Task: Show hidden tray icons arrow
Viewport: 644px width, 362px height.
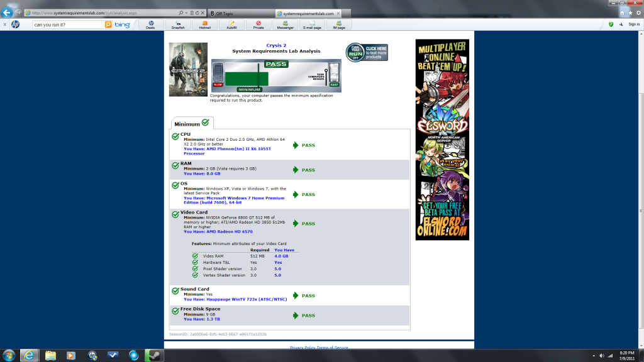Action: pyautogui.click(x=594, y=356)
